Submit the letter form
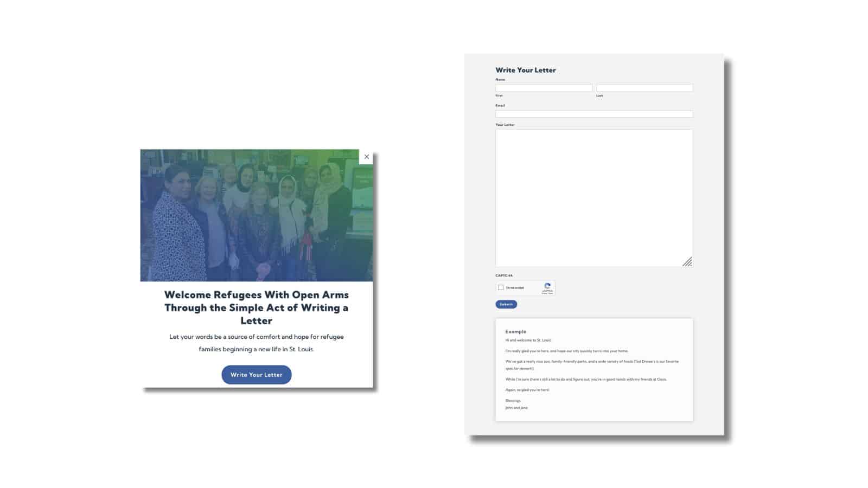Screen dimensions: 868x488 coord(506,304)
